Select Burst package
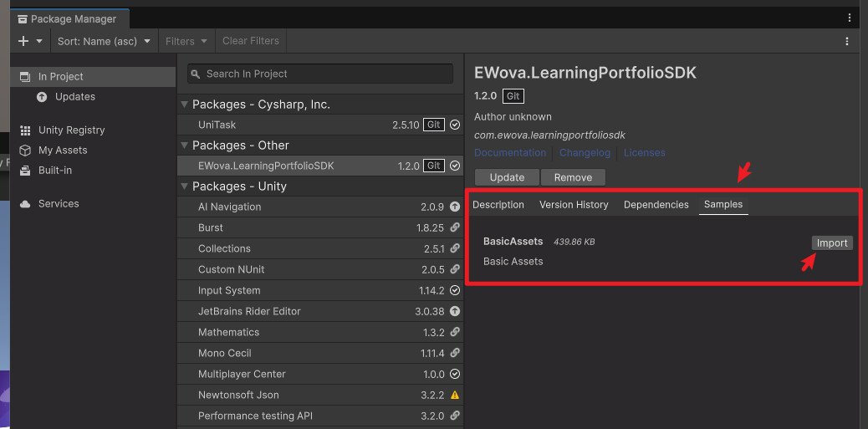Screen dimensions: 868x429 [320, 227]
